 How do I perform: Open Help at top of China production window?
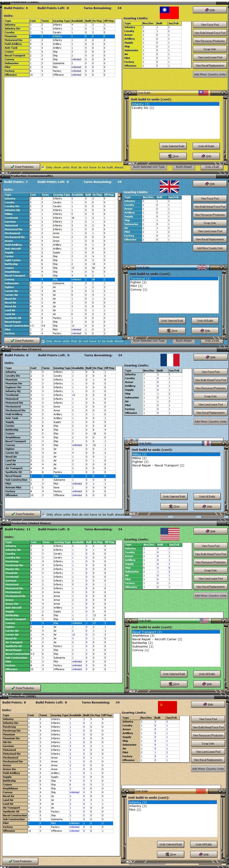pyautogui.click(x=210, y=10)
